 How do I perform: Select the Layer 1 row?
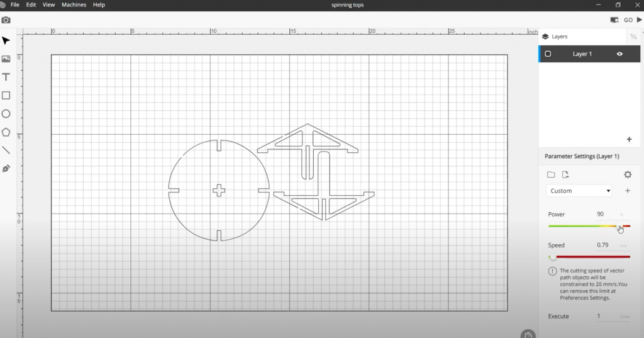click(x=589, y=54)
